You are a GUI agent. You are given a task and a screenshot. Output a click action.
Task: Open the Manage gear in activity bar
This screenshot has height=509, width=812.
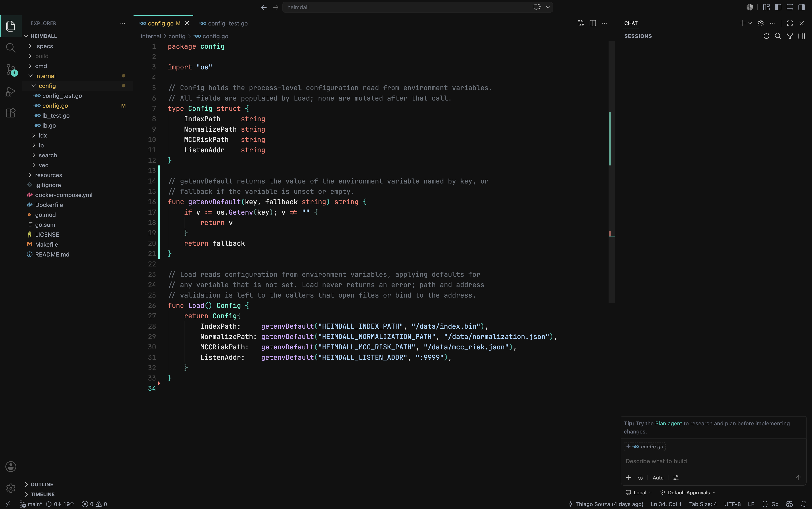point(11,488)
